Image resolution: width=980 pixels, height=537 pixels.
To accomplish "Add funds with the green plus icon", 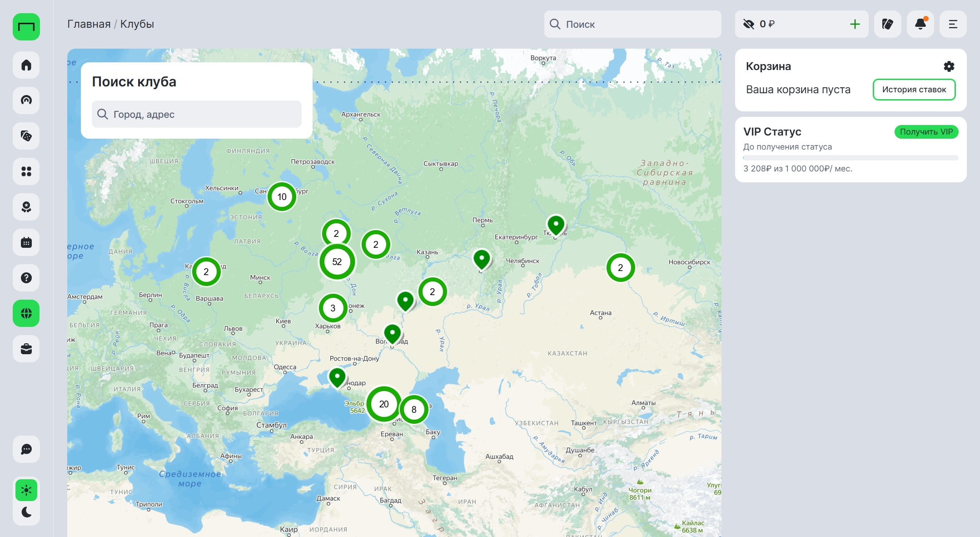I will [x=855, y=24].
